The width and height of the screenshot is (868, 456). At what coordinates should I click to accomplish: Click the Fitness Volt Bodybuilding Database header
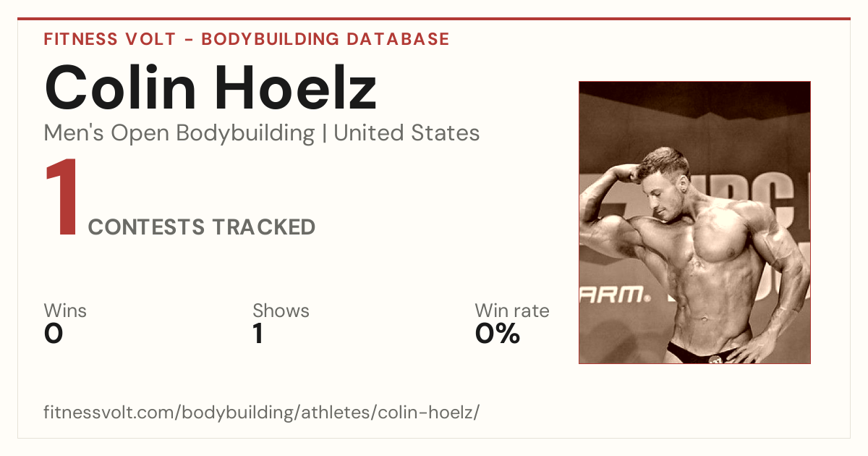click(247, 39)
